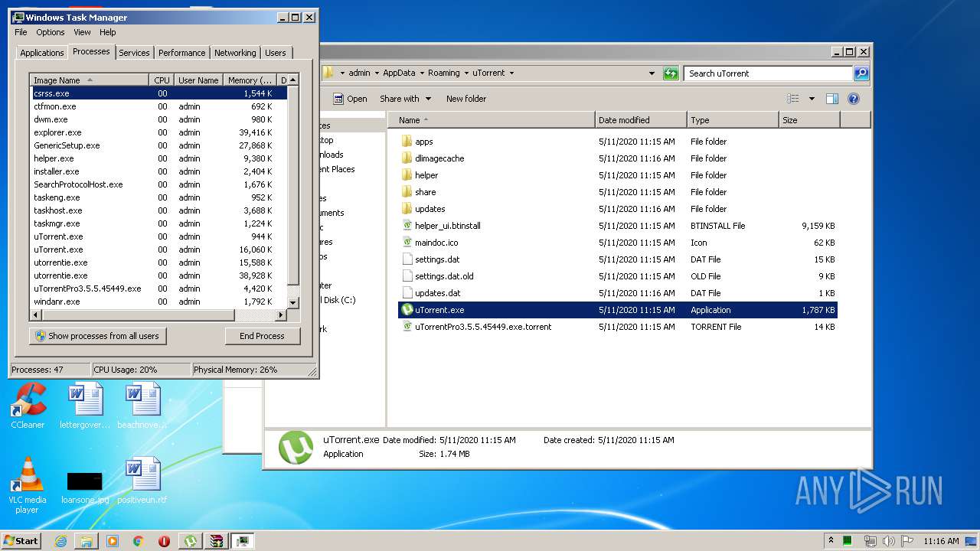Select the updates folder icon
The image size is (980, 551).
pyautogui.click(x=407, y=209)
